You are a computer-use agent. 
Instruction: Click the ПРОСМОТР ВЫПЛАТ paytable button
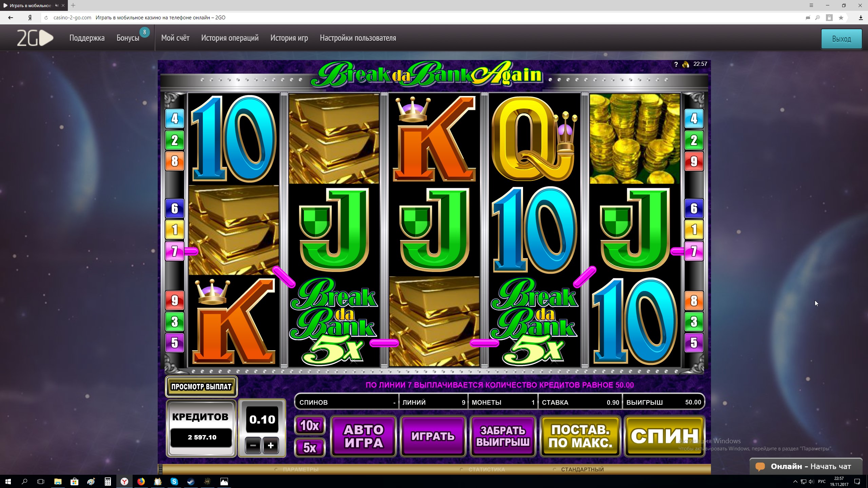click(x=201, y=387)
